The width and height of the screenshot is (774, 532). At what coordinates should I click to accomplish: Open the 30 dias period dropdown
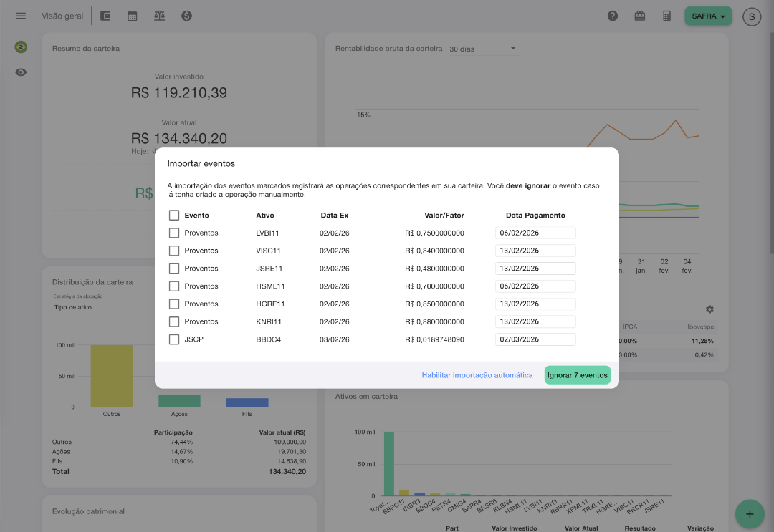pos(483,49)
